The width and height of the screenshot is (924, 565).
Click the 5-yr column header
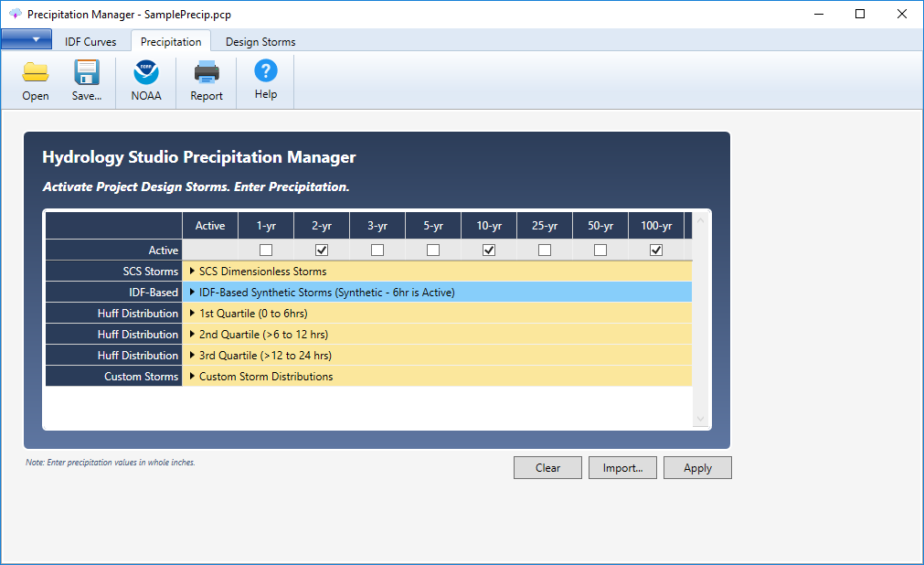coord(433,226)
